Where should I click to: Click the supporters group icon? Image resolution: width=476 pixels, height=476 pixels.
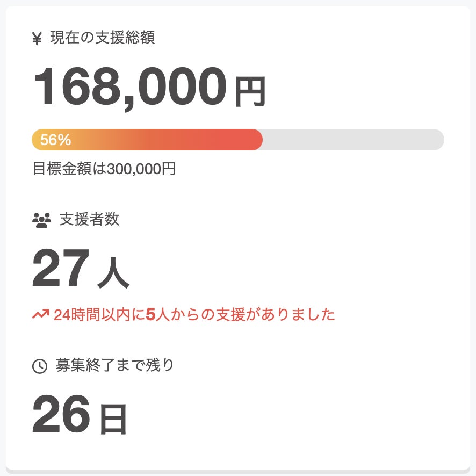click(x=41, y=220)
